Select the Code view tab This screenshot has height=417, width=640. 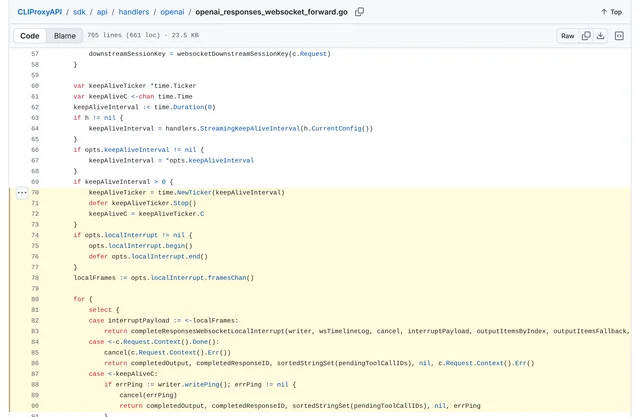pos(30,36)
